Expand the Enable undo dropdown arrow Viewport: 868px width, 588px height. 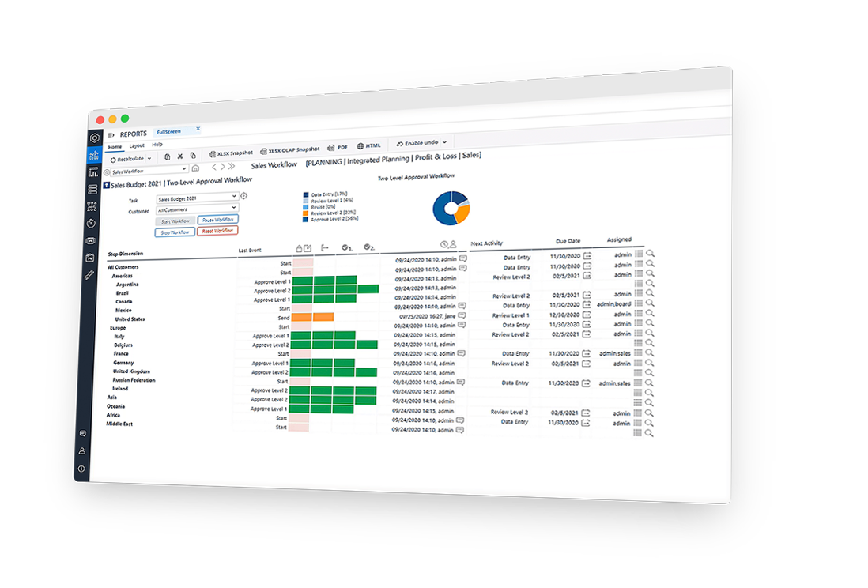coord(444,143)
